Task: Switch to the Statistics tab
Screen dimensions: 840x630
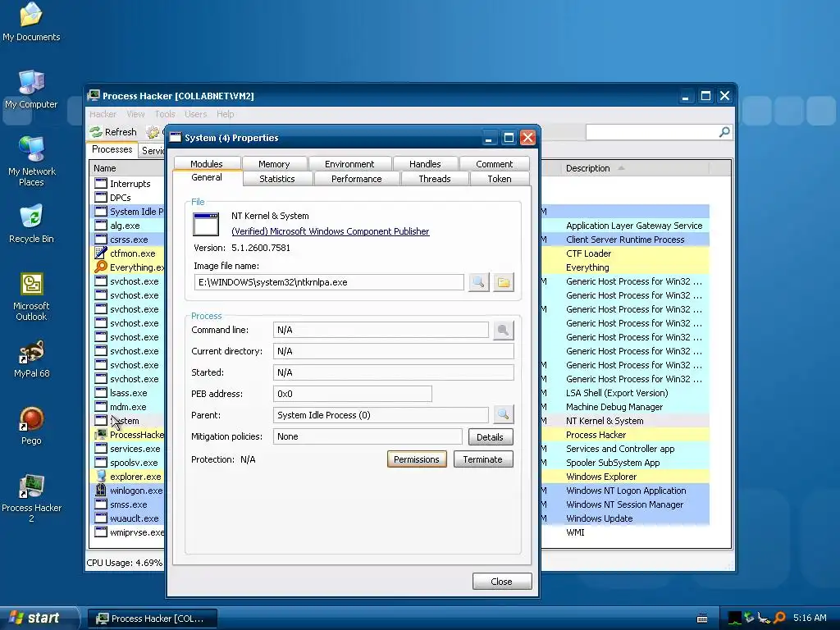Action: click(277, 179)
